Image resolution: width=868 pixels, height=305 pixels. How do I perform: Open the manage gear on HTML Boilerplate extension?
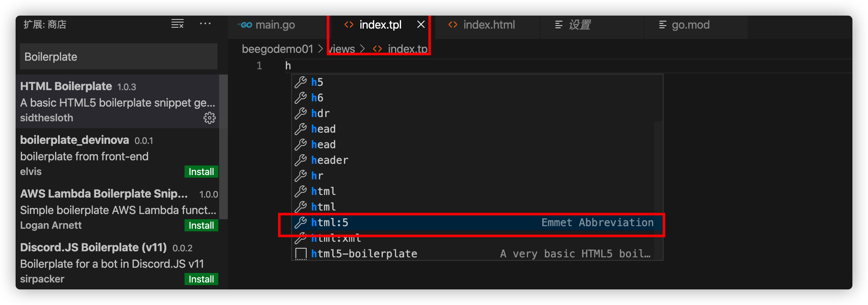[210, 117]
